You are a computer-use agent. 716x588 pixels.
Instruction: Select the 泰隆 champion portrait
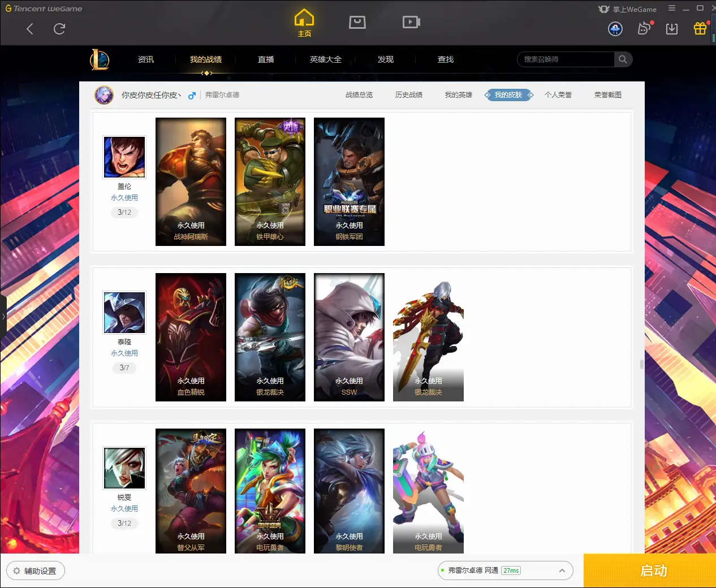124,313
